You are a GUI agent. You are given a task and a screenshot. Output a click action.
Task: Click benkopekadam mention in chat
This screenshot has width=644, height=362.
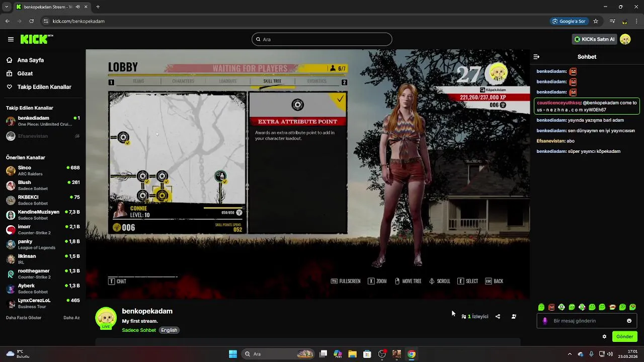(x=601, y=103)
